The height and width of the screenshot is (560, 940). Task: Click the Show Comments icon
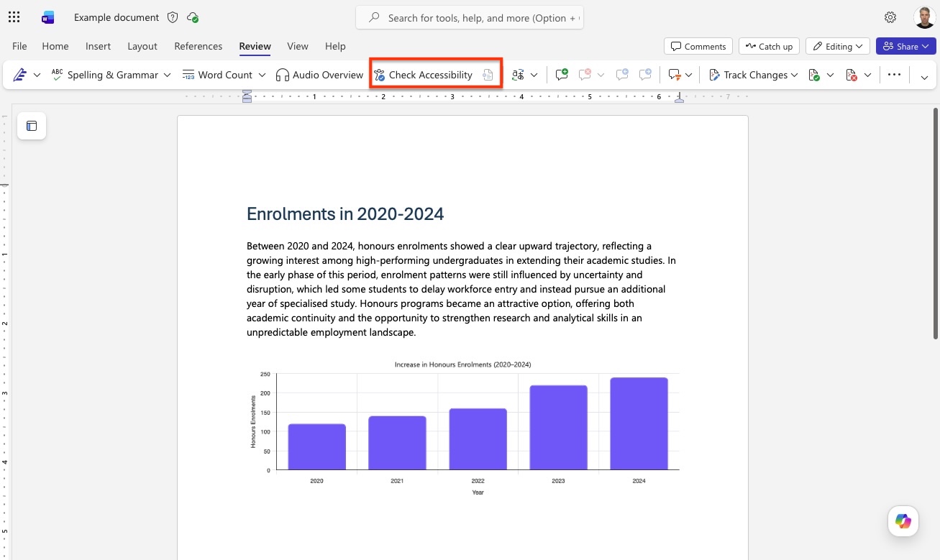coord(674,75)
